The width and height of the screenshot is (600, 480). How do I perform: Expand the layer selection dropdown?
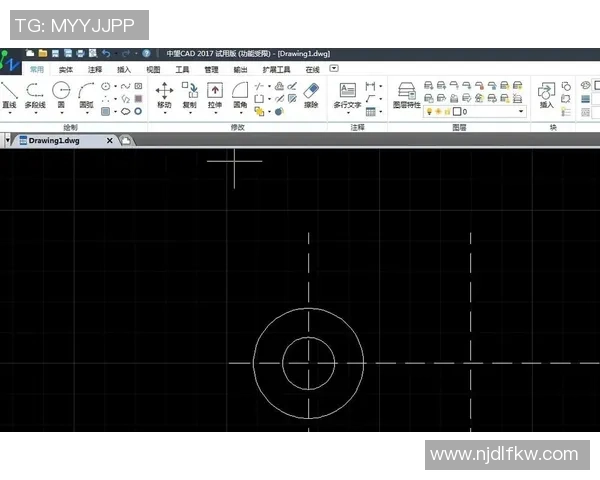(521, 112)
